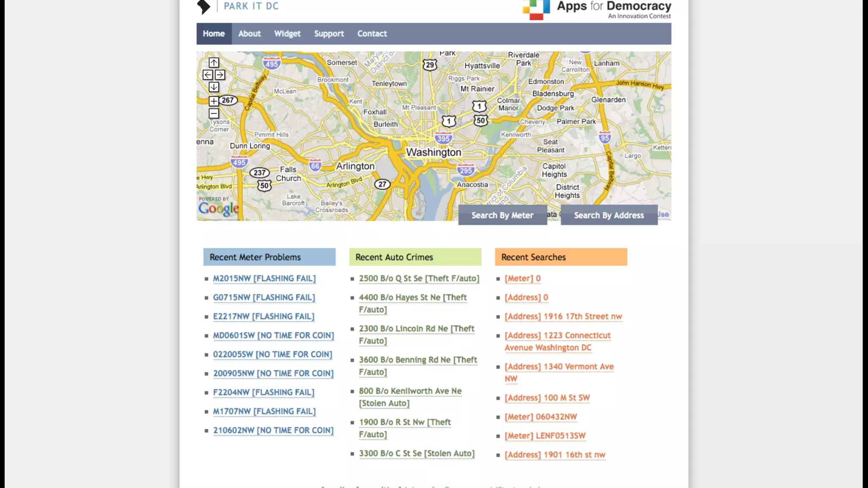Open meter problem M2015NW flashing fail
The height and width of the screenshot is (488, 868).
tap(264, 279)
